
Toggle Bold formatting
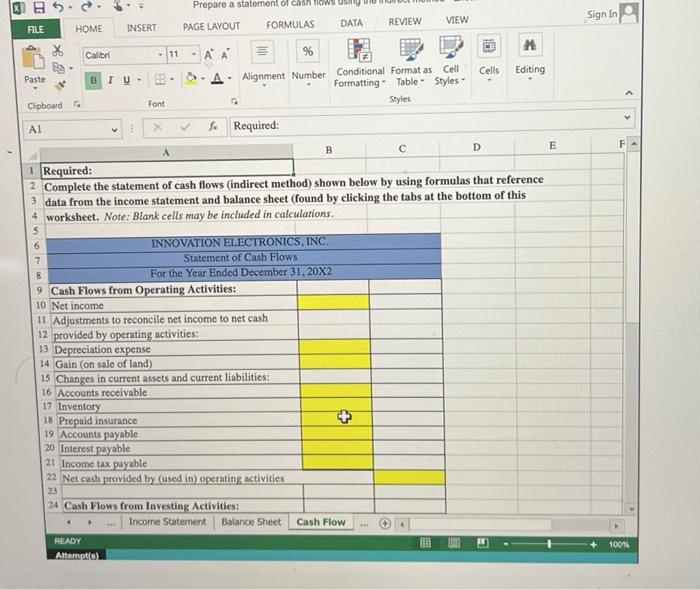tap(93, 80)
